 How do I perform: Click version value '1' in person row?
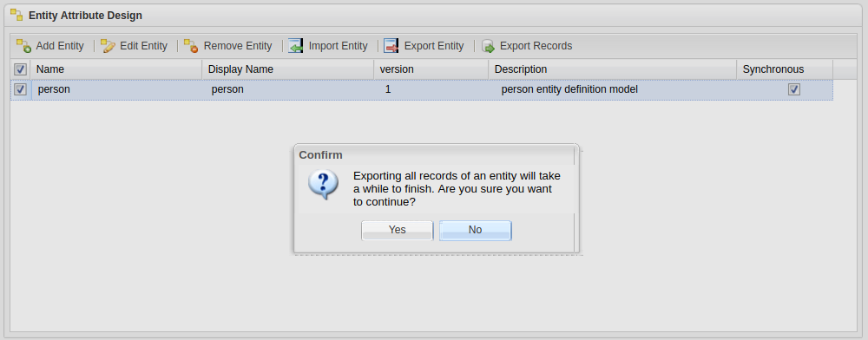point(388,89)
